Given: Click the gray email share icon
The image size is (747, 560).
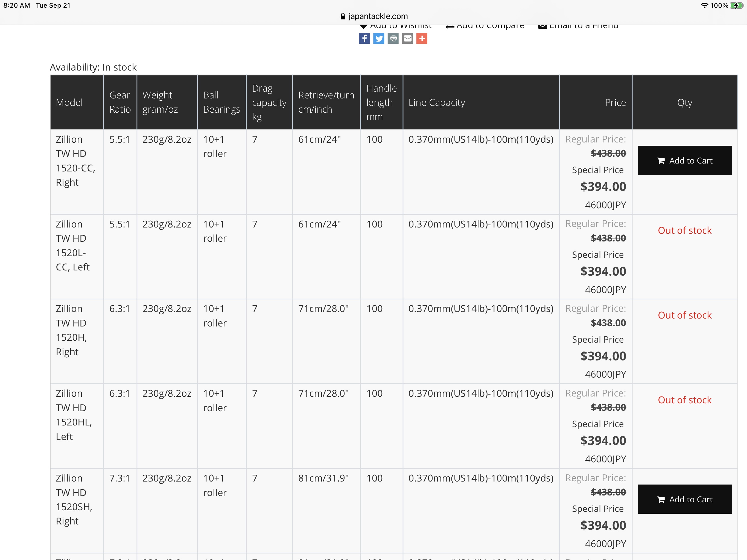Looking at the screenshot, I should click(408, 39).
